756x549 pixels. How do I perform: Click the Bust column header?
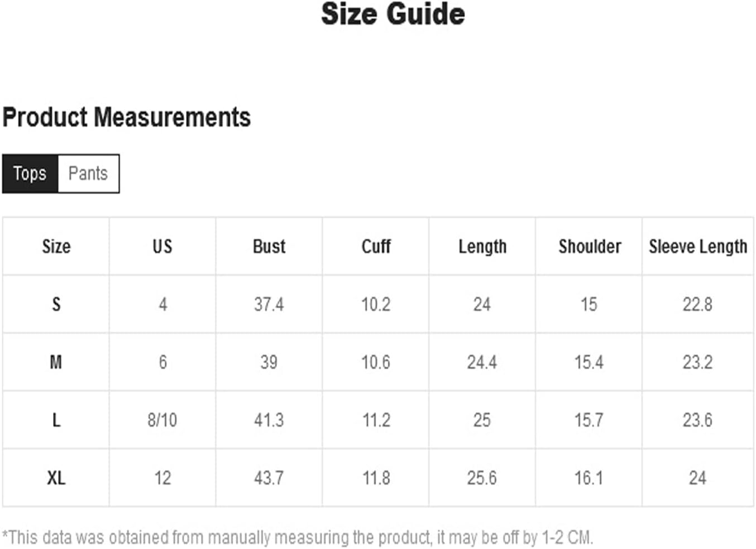(x=269, y=246)
